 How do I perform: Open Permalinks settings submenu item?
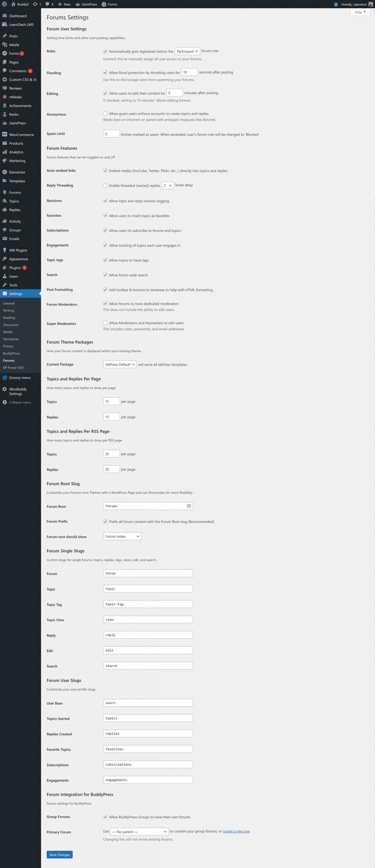[11, 339]
